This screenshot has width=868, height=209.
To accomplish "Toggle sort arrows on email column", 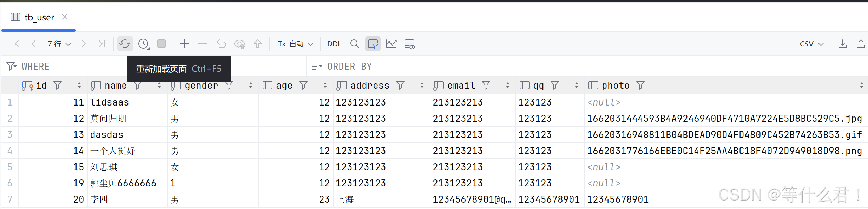I will 508,85.
